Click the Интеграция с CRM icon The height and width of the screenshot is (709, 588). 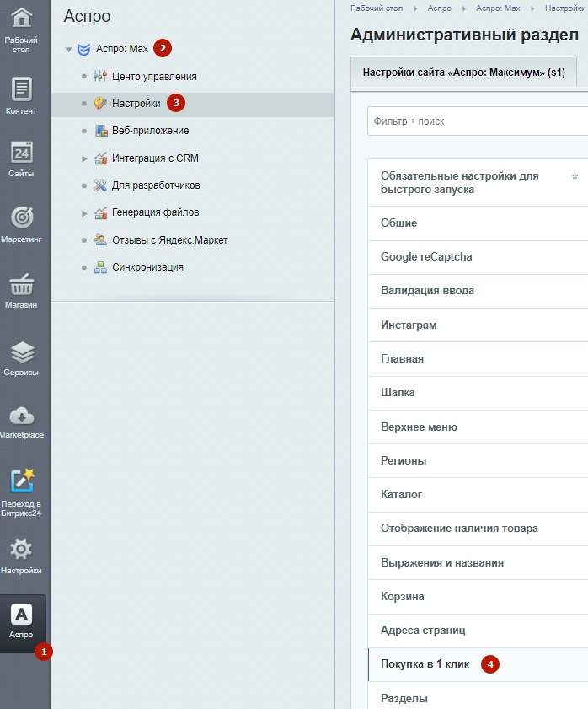click(x=100, y=158)
